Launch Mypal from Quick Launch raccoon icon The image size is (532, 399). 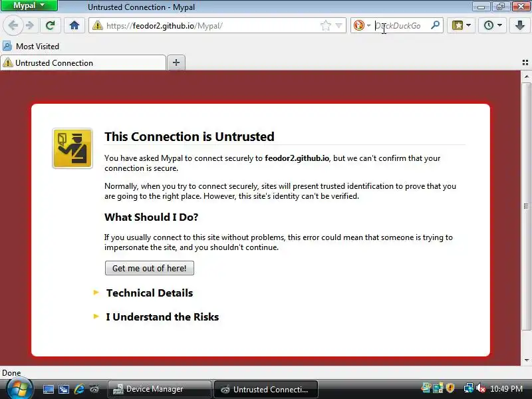94,389
